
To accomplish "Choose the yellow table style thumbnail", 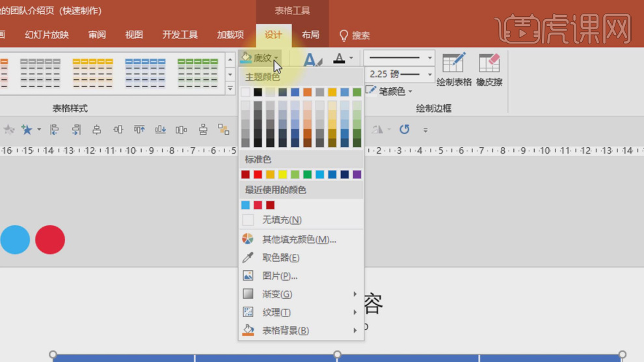I will (x=93, y=73).
